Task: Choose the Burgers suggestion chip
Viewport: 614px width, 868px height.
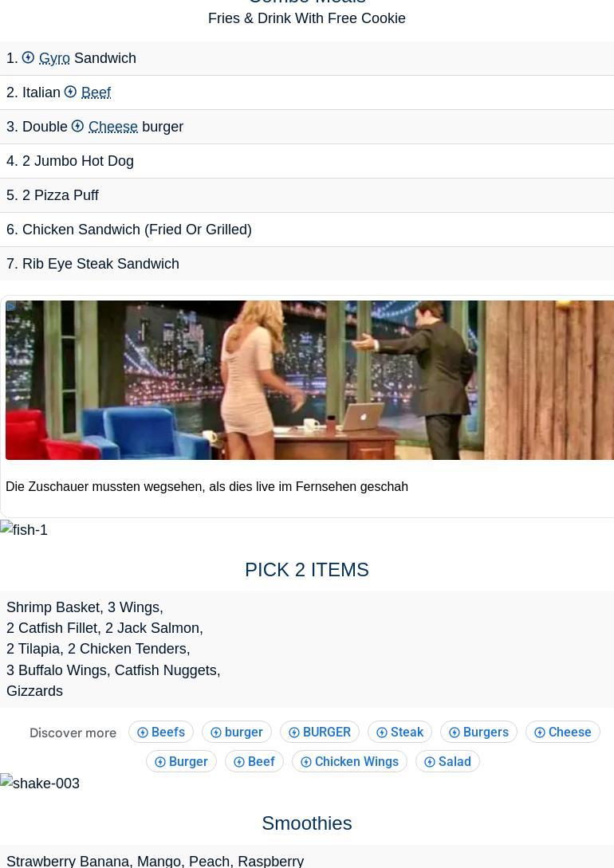Action: pyautogui.click(x=479, y=732)
